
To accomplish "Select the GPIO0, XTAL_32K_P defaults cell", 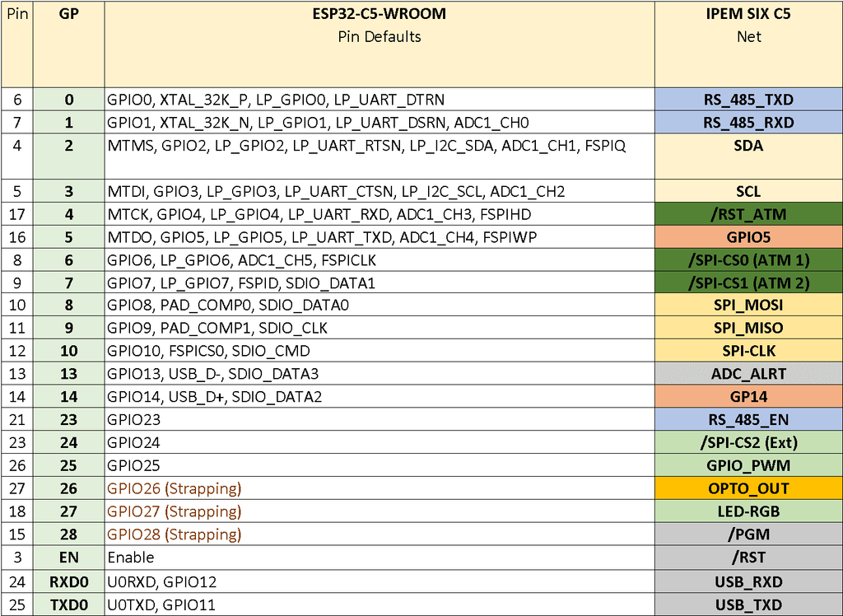I will [x=380, y=100].
